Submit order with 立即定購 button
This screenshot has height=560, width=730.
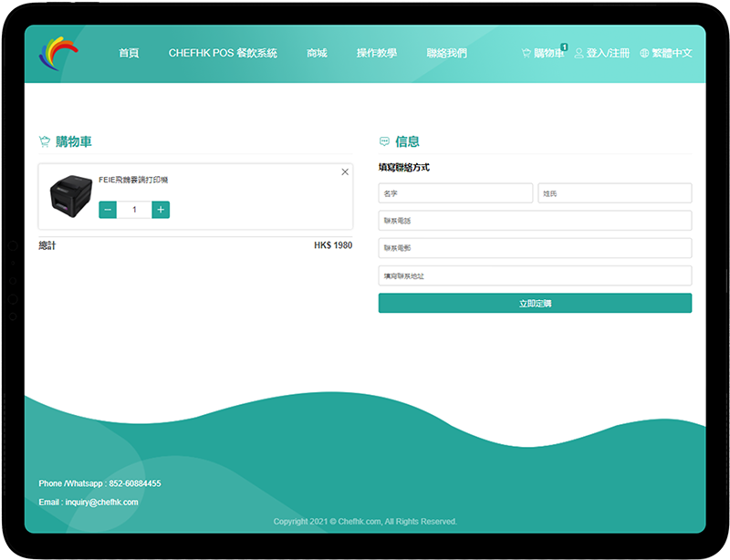pos(535,303)
